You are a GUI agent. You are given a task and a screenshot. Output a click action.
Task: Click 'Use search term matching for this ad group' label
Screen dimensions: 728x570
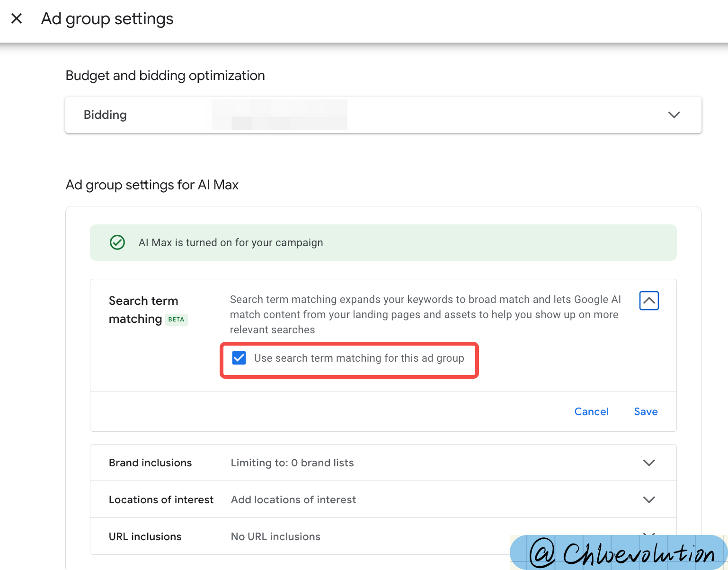(x=359, y=358)
